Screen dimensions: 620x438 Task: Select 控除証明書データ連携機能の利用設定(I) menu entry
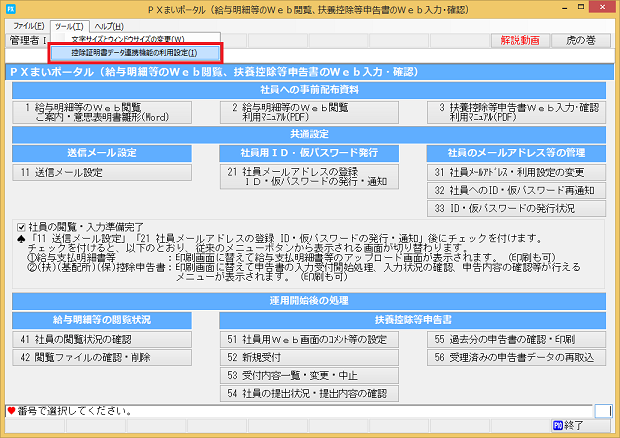tap(134, 53)
